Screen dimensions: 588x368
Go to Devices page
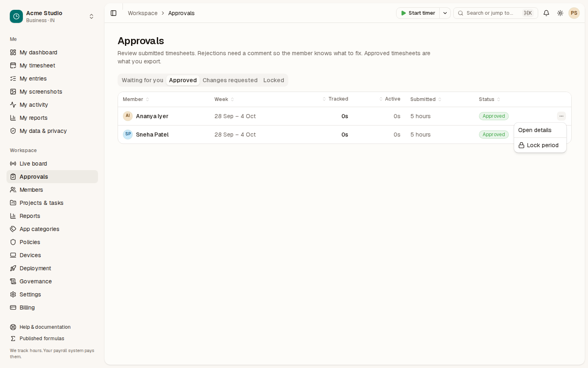click(x=52, y=255)
